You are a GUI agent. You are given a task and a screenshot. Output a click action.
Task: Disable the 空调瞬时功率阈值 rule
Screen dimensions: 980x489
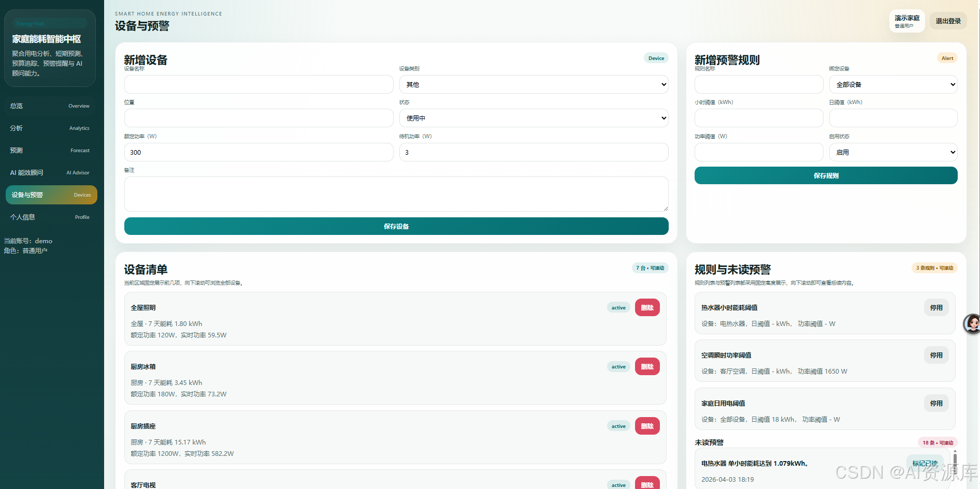click(936, 355)
